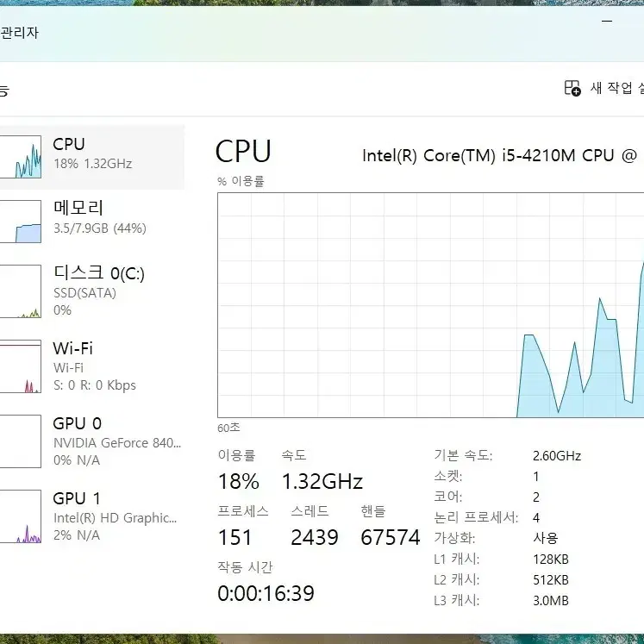Open the Wi-Fi network performance panel
The width and height of the screenshot is (644, 644).
click(x=92, y=366)
